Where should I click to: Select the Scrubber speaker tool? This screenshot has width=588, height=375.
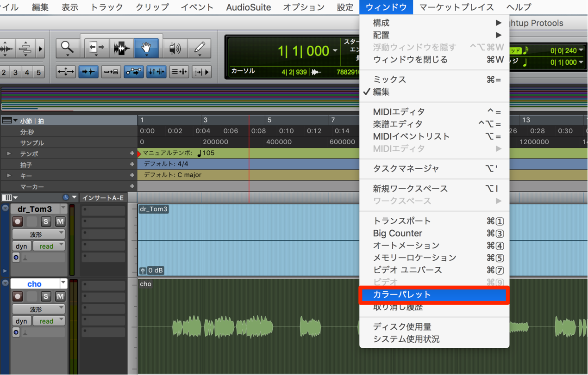[x=175, y=48]
